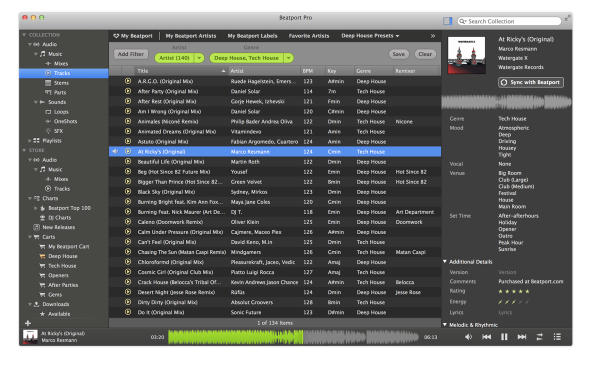Open DJ Charts in Store

click(59, 218)
